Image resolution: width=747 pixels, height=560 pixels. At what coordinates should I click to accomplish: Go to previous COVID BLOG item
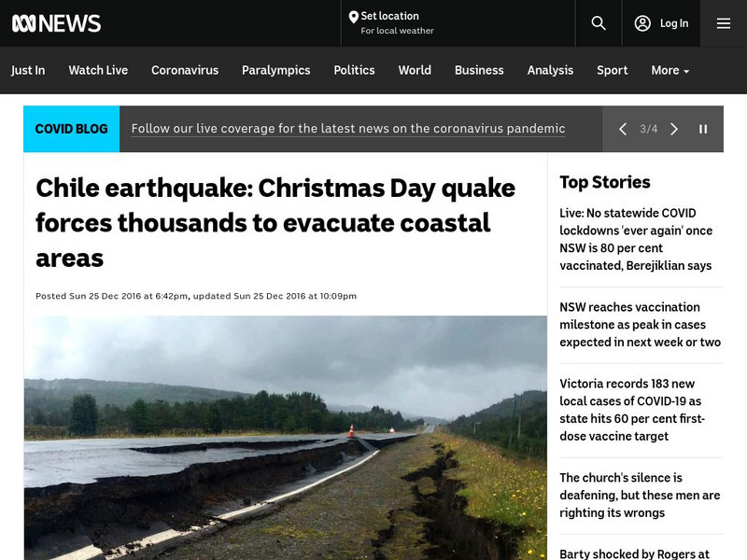pyautogui.click(x=623, y=129)
